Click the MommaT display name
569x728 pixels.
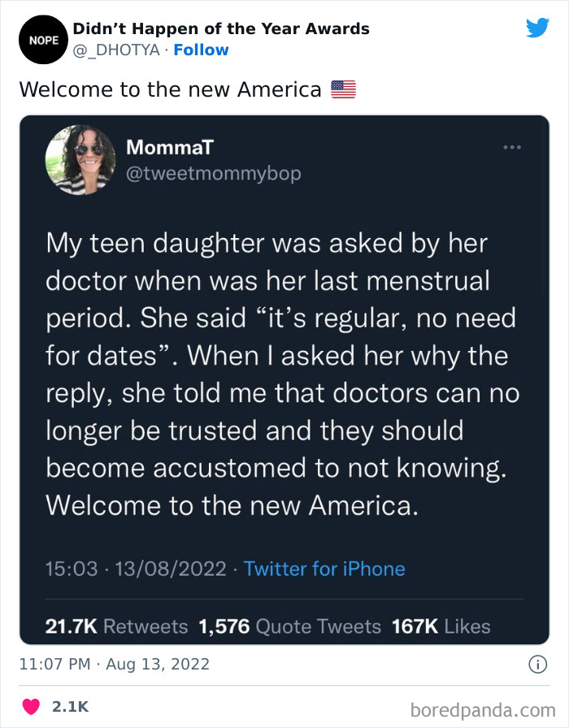(170, 147)
